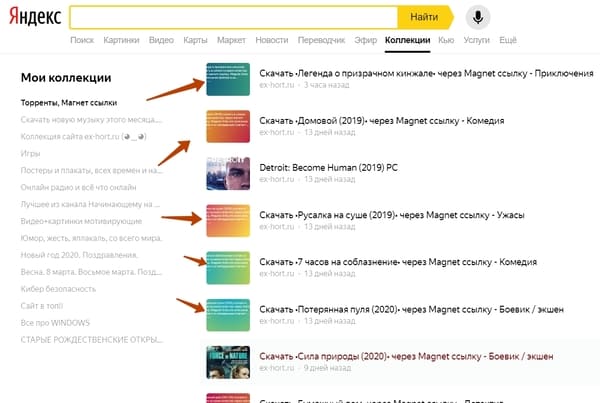This screenshot has height=403, width=600.
Task: Click the Мои коллекции heading
Action: [x=66, y=78]
